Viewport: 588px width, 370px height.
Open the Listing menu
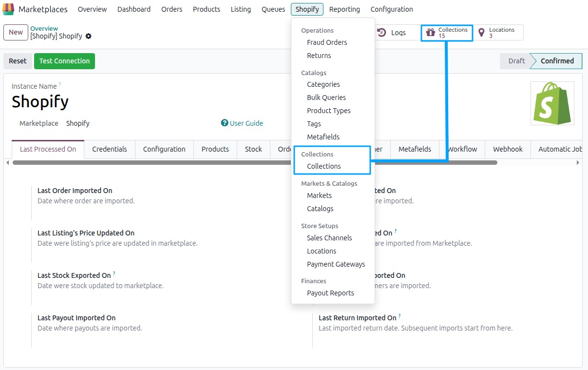tap(241, 9)
